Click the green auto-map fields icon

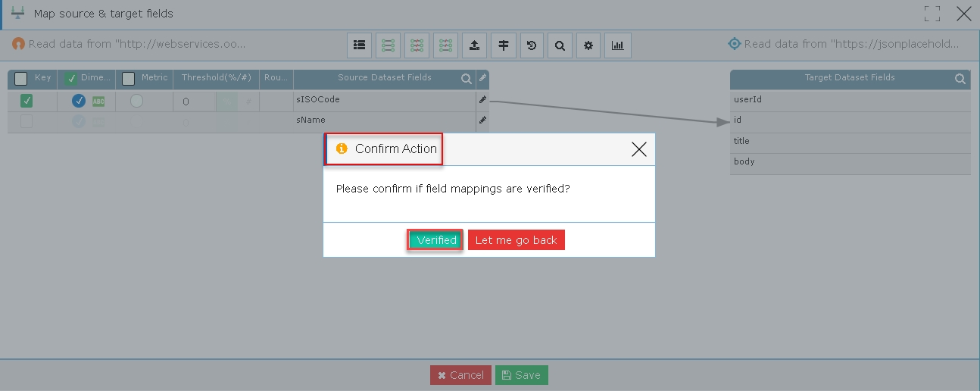pyautogui.click(x=389, y=45)
